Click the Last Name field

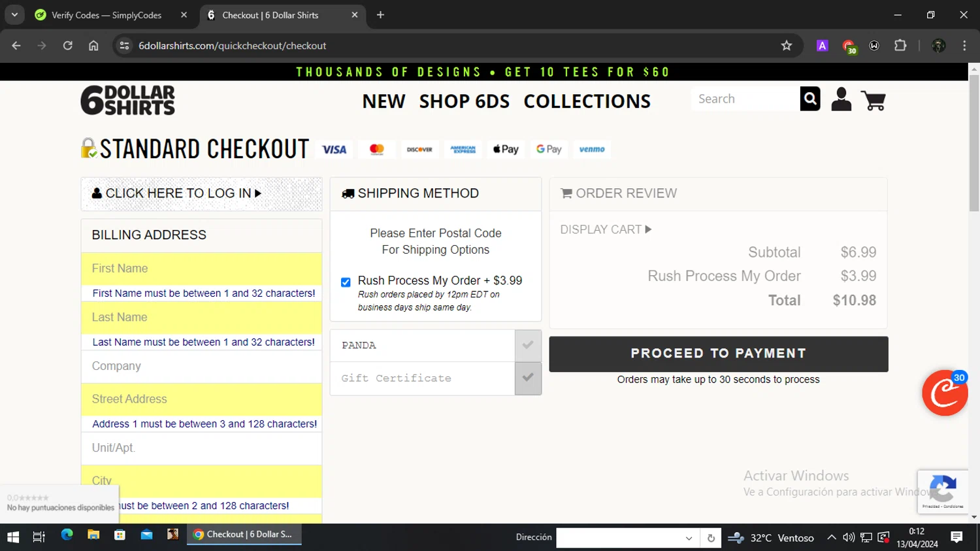point(201,318)
